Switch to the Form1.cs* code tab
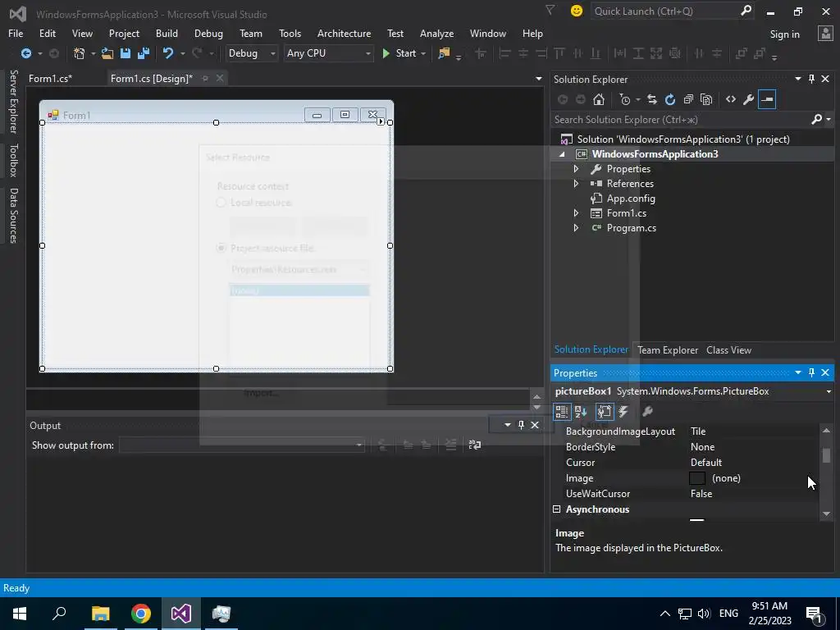The image size is (840, 630). [50, 78]
